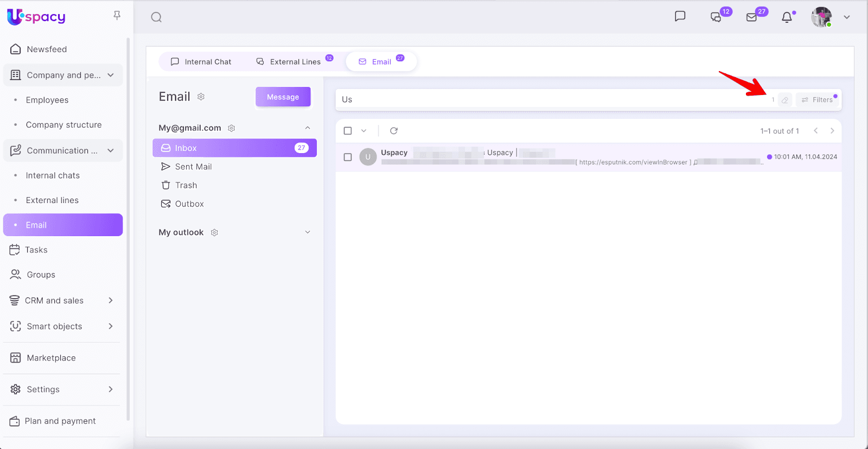Expand the My outlook account

click(308, 232)
